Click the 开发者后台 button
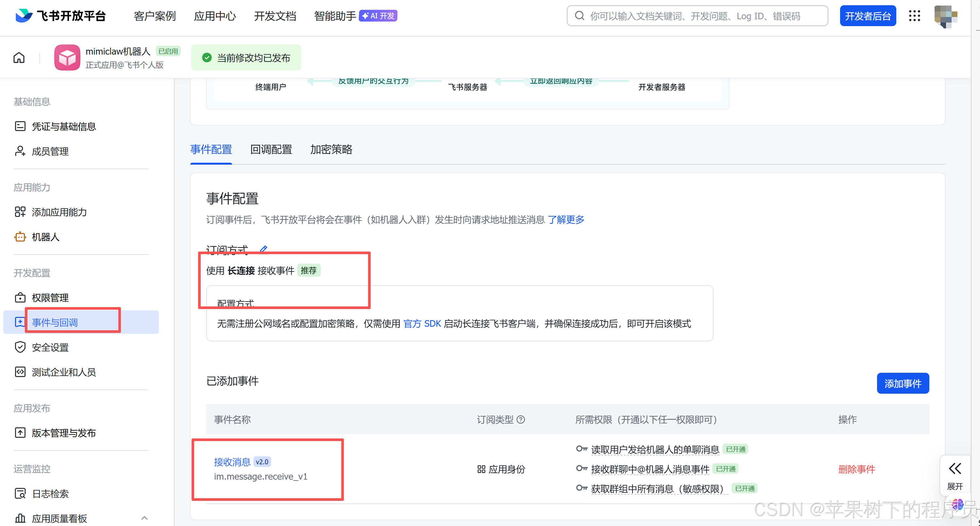Screen dimensions: 980x526 coord(868,16)
